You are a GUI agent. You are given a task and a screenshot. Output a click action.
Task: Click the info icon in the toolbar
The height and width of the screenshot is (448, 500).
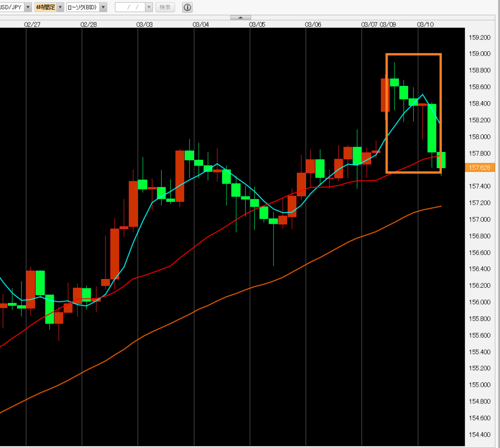pos(187,7)
